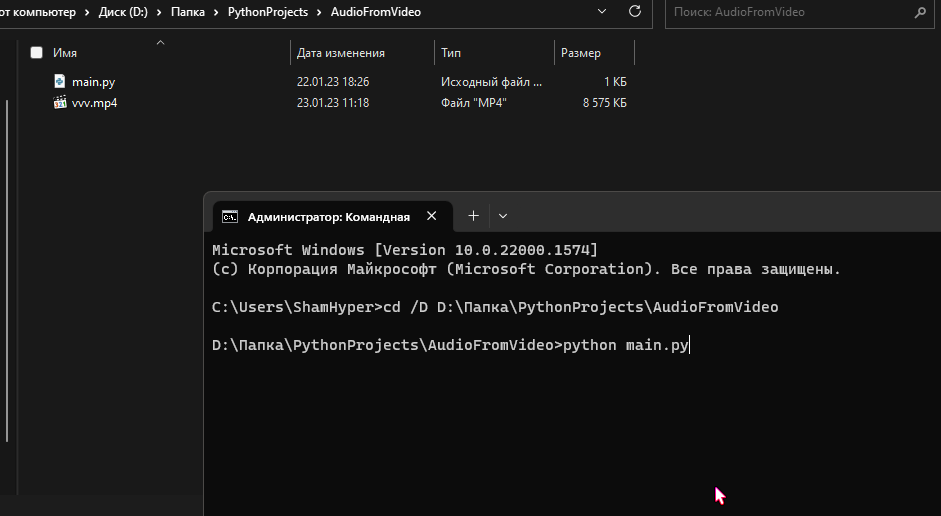Click the 1 КБ size cell
The image size is (941, 516).
click(x=615, y=82)
